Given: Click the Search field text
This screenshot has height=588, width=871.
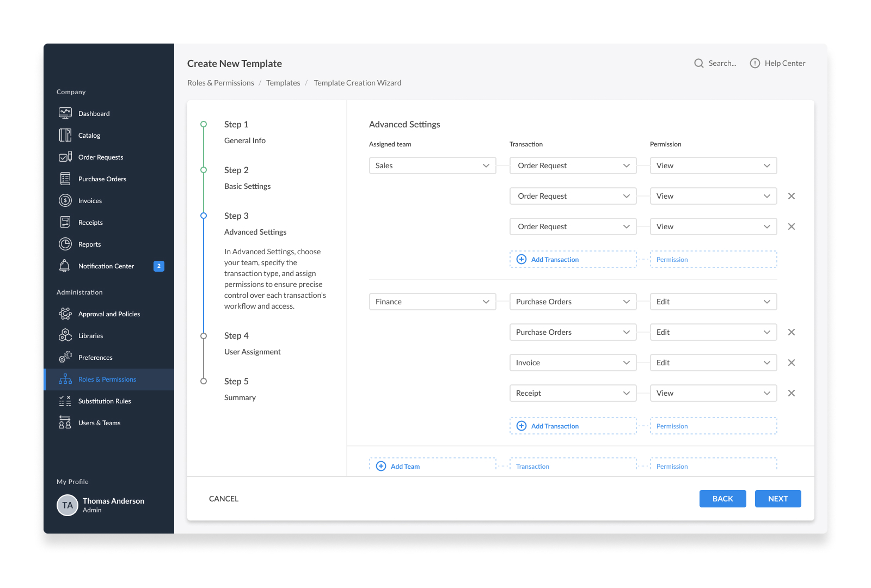Looking at the screenshot, I should pyautogui.click(x=722, y=63).
